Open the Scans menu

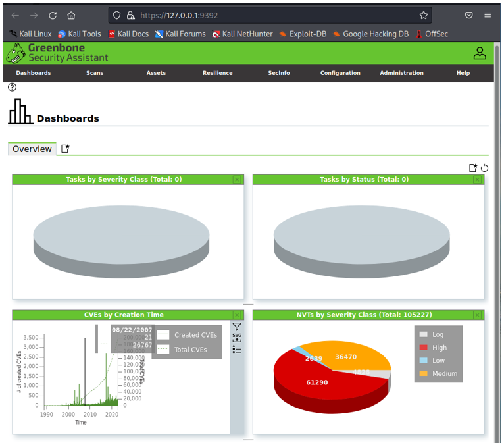(x=95, y=73)
